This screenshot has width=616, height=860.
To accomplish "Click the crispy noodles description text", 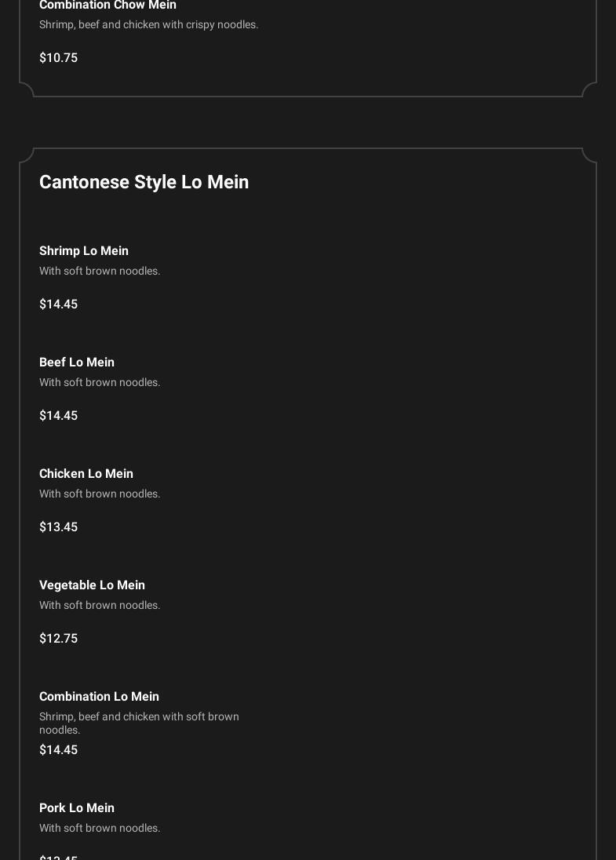I will [x=148, y=25].
